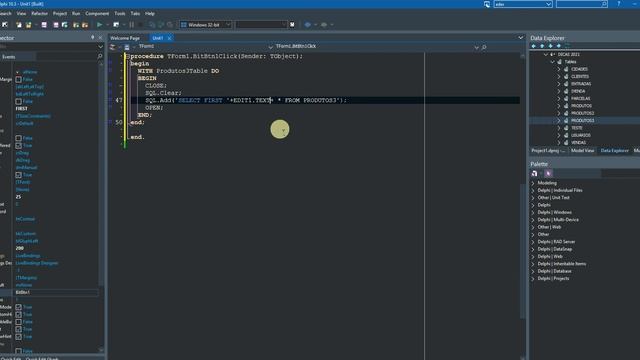Image resolution: width=640 pixels, height=360 pixels.
Task: Click the desktop layout icon beside top-right combo
Action: click(x=487, y=4)
